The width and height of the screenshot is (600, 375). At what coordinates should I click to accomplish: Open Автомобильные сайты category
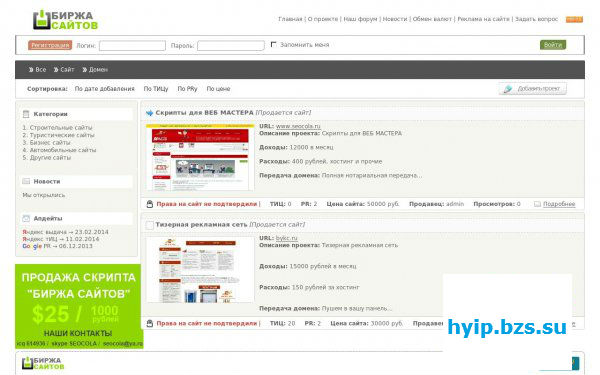[63, 150]
